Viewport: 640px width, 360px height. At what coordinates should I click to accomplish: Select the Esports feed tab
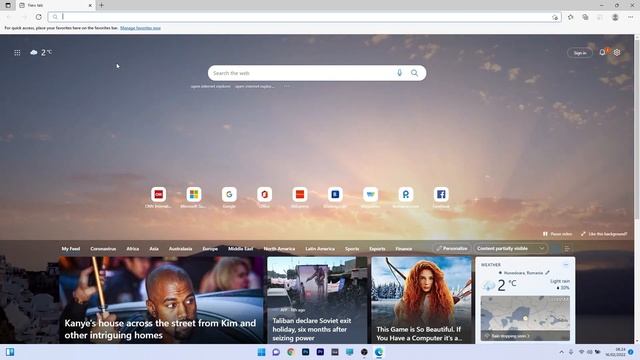point(377,249)
